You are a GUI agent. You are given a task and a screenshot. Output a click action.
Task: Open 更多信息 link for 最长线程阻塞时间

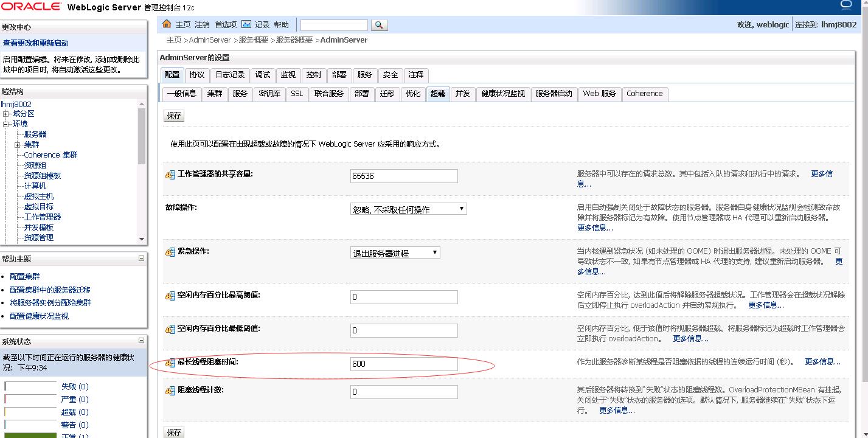point(822,362)
